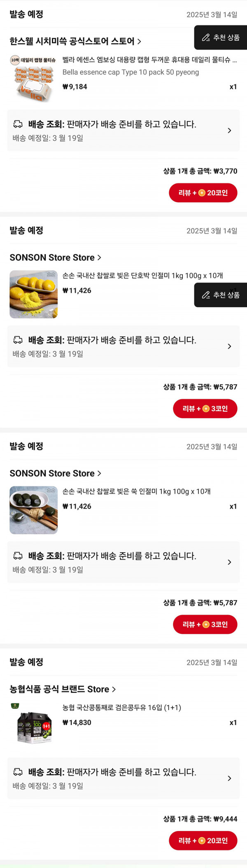Click the truck icon in pumpkin injeolmi order
247x868 pixels.
pos(18,340)
